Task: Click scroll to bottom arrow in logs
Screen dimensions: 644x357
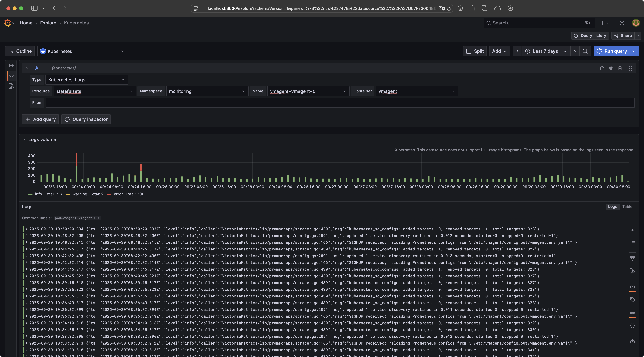Action: tap(632, 230)
